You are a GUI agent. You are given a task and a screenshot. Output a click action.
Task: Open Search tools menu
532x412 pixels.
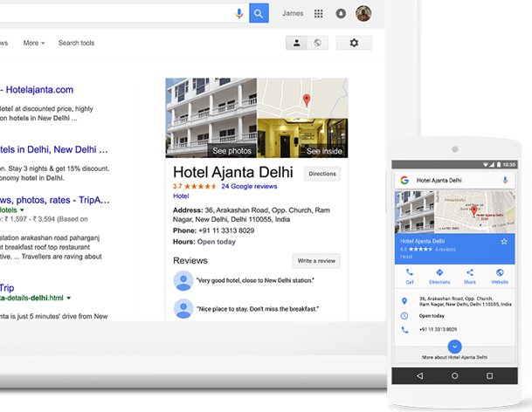pos(76,43)
